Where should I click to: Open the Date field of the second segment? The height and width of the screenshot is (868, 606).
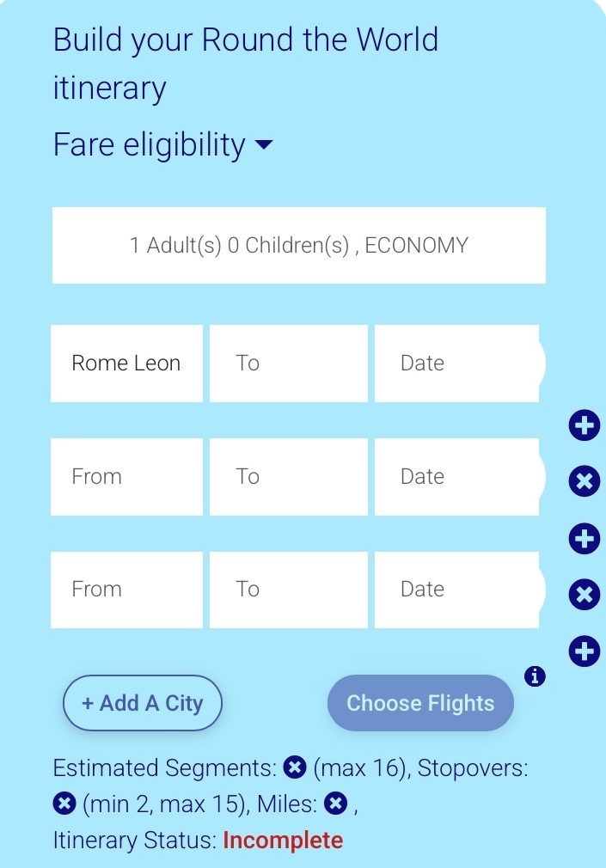pos(456,476)
